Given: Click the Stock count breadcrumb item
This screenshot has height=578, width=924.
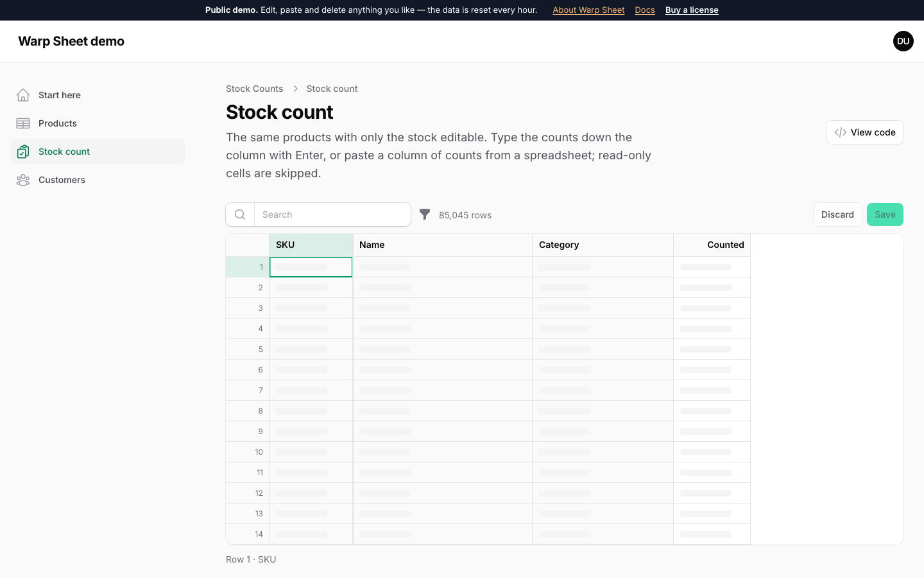Looking at the screenshot, I should (332, 89).
